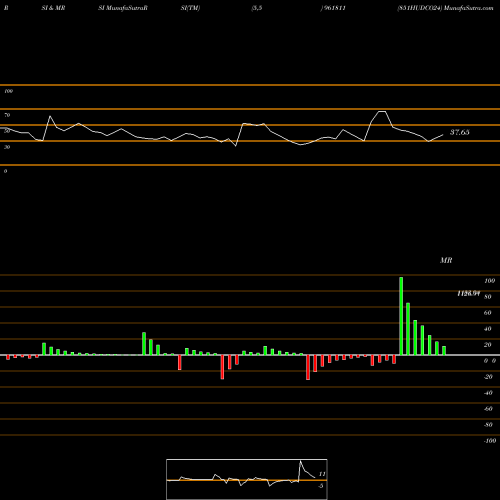Click the MunafaSutra.com header text
Viewport: 500px width, 500px height.
click(x=469, y=8)
